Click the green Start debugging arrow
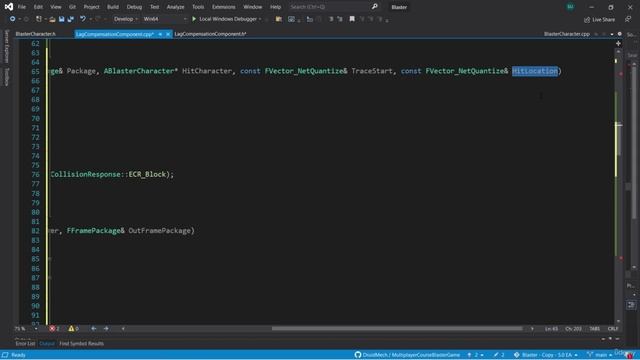The width and height of the screenshot is (640, 360). click(x=194, y=19)
